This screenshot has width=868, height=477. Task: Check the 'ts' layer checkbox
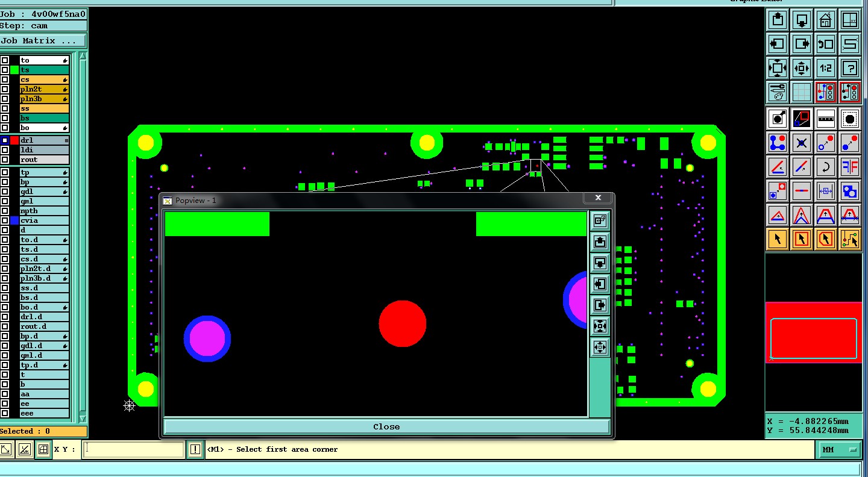5,70
